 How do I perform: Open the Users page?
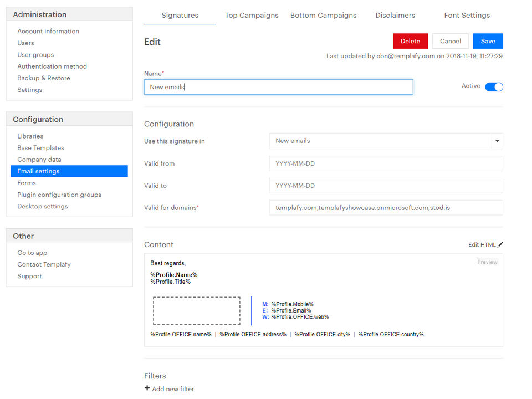click(x=26, y=43)
